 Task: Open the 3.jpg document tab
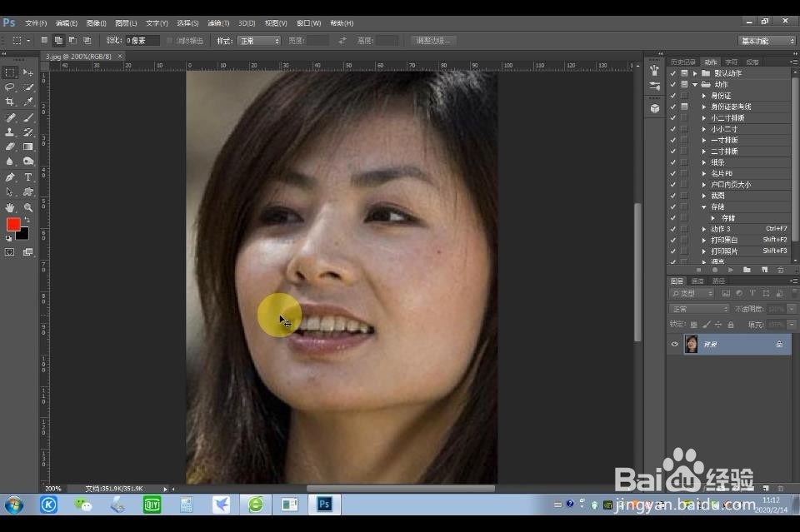78,57
